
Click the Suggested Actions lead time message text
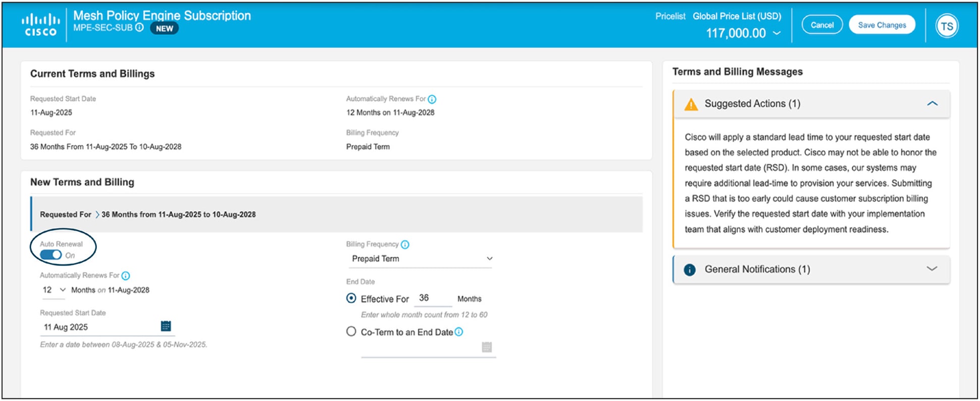[811, 183]
